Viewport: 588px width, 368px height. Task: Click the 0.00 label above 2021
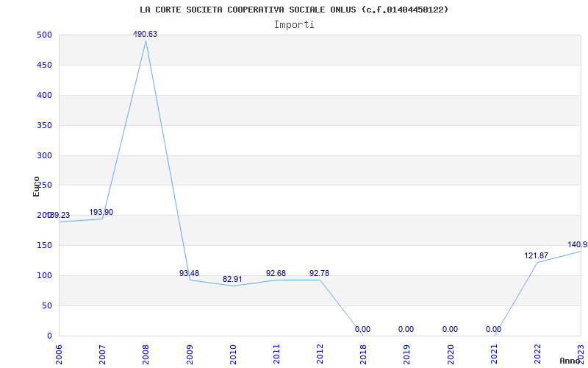point(493,329)
